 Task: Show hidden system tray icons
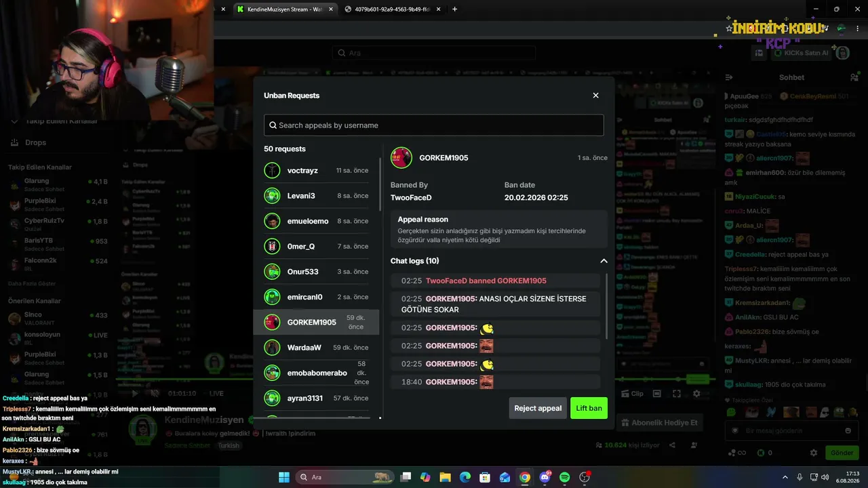point(785,477)
